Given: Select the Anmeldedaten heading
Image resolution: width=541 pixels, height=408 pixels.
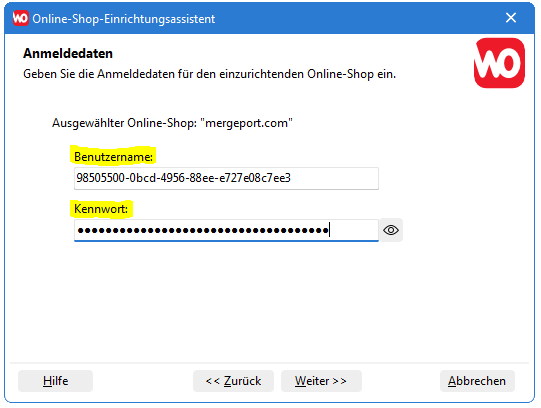Looking at the screenshot, I should pos(68,53).
